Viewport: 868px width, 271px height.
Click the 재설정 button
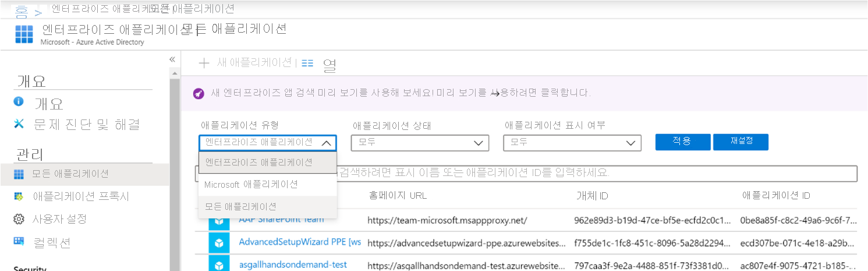click(x=741, y=142)
